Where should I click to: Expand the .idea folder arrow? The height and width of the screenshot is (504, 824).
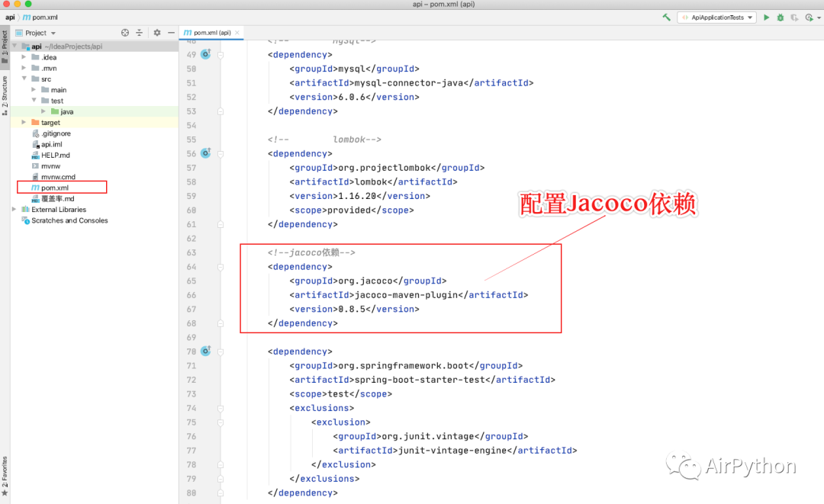pyautogui.click(x=24, y=56)
